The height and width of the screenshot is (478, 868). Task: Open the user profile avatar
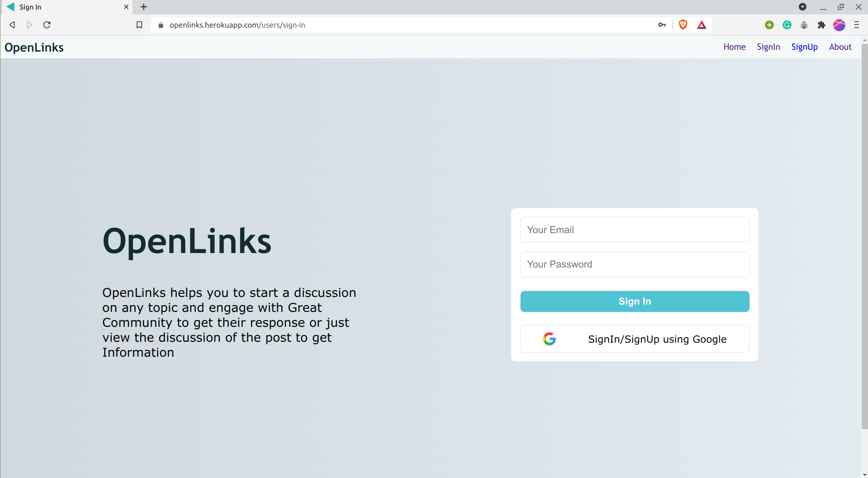tap(839, 25)
